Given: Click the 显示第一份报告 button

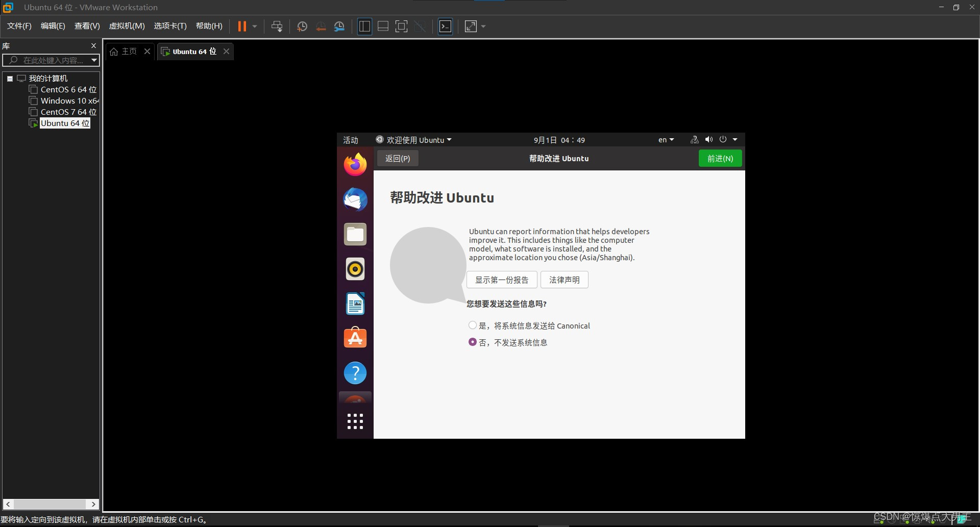Looking at the screenshot, I should tap(502, 280).
